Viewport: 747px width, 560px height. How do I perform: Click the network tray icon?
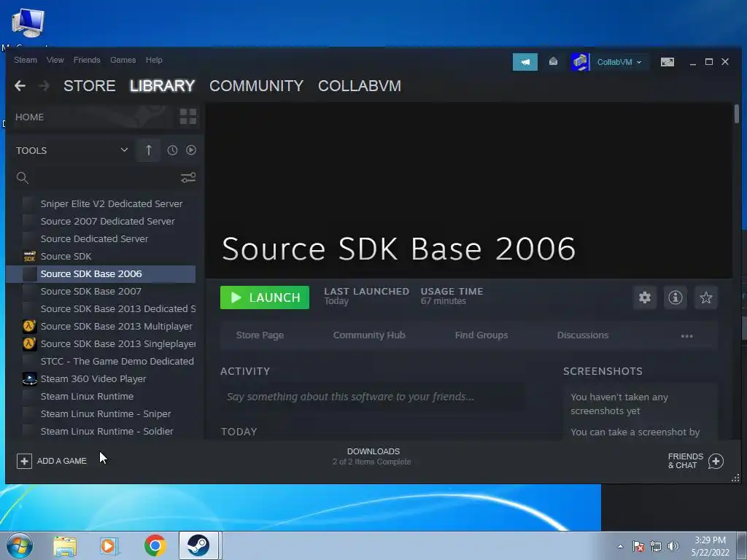pos(656,546)
